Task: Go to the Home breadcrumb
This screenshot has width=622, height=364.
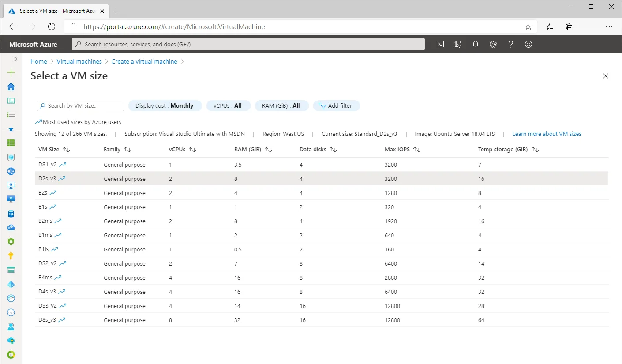Action: tap(38, 61)
